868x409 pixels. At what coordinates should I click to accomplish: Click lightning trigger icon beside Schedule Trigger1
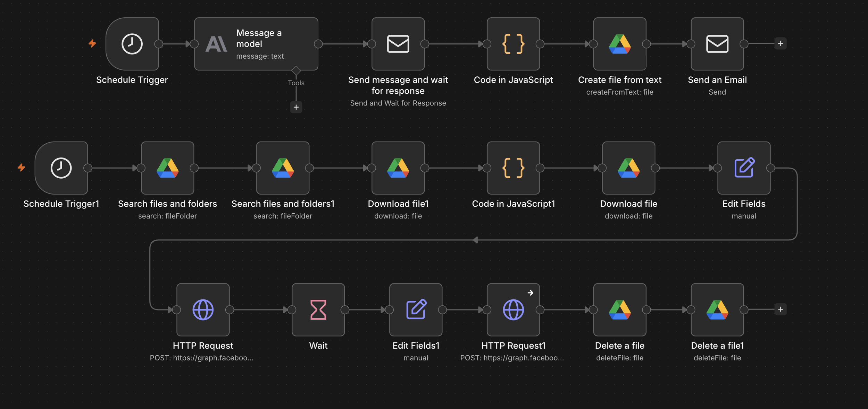click(21, 168)
